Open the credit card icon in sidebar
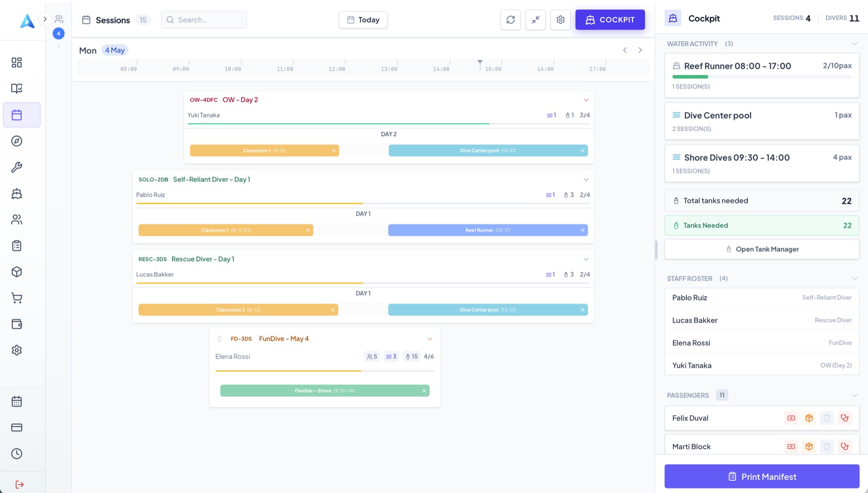 click(x=17, y=427)
